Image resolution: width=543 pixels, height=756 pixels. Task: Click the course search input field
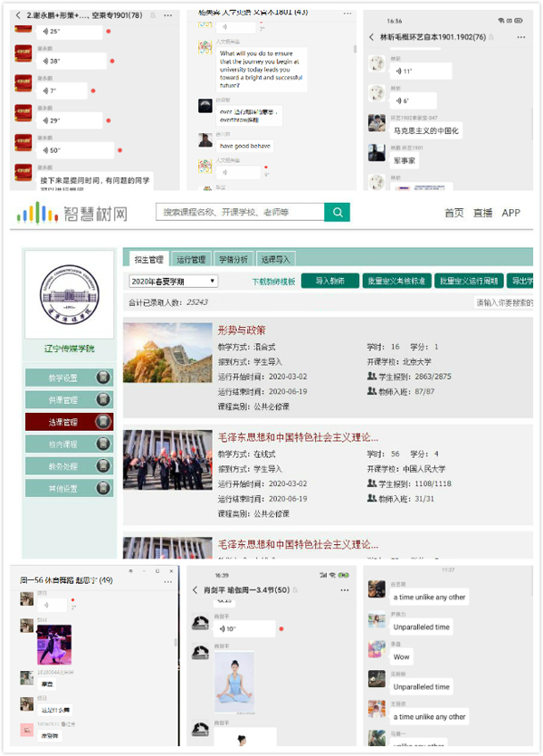click(240, 212)
